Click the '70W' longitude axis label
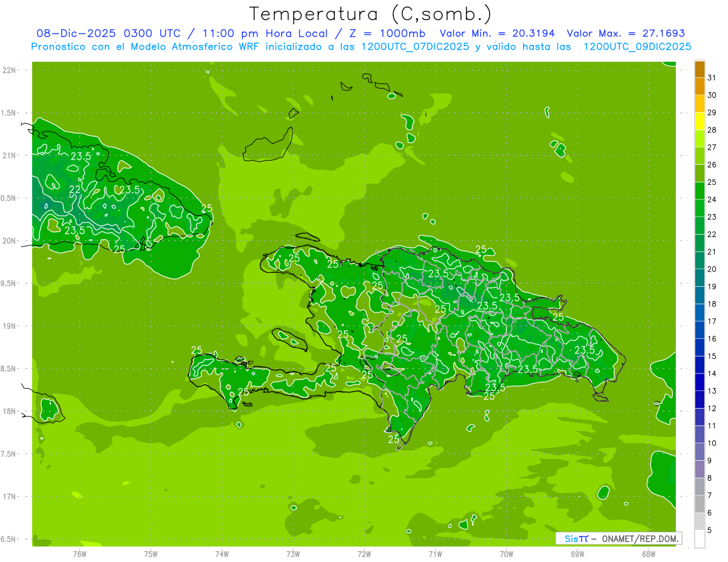 pyautogui.click(x=507, y=554)
